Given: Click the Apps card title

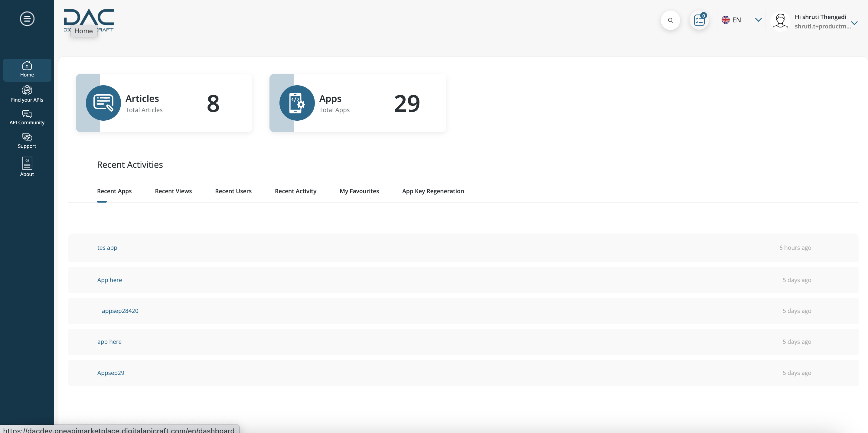Looking at the screenshot, I should 330,98.
